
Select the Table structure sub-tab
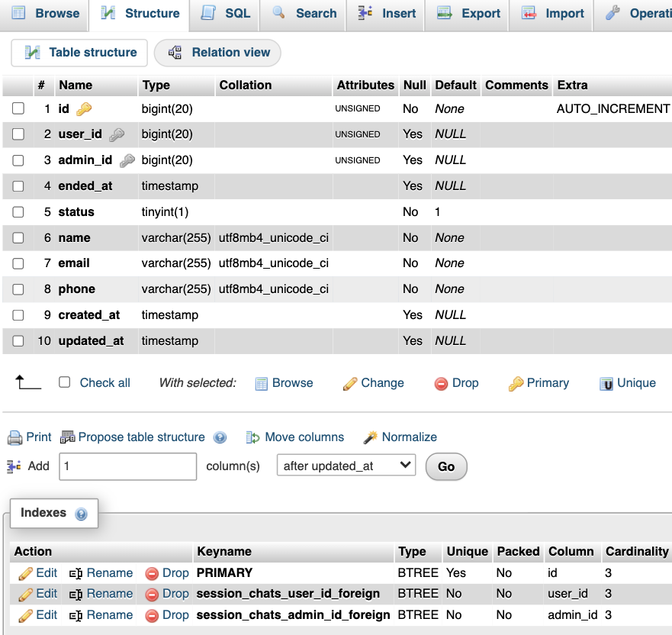point(80,53)
